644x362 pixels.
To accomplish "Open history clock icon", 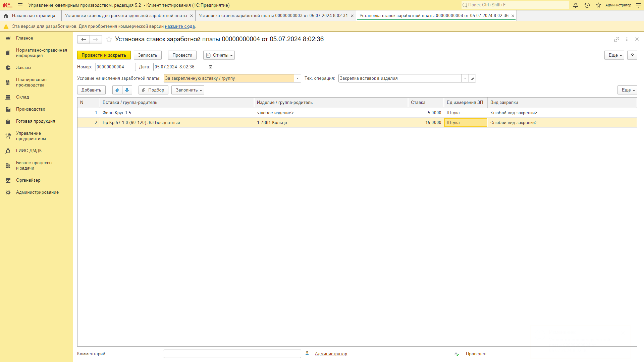I will tap(587, 5).
